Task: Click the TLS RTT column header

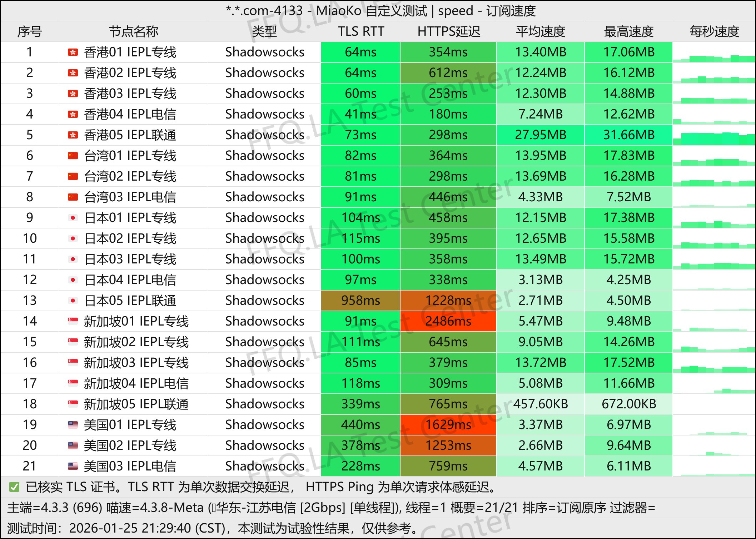Action: (361, 32)
